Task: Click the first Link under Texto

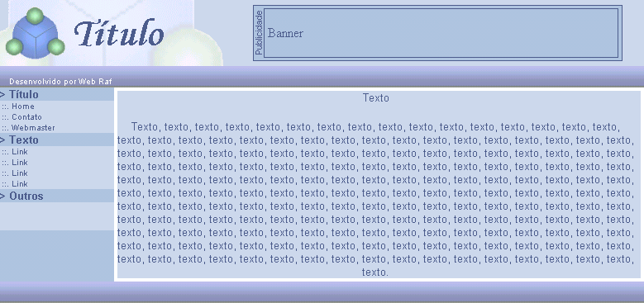Action: (20, 152)
